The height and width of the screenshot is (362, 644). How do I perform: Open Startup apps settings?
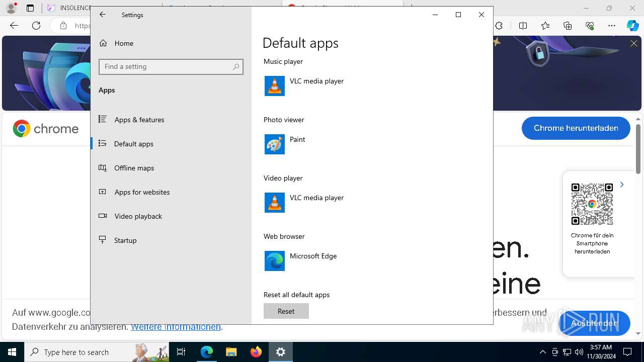point(171,240)
